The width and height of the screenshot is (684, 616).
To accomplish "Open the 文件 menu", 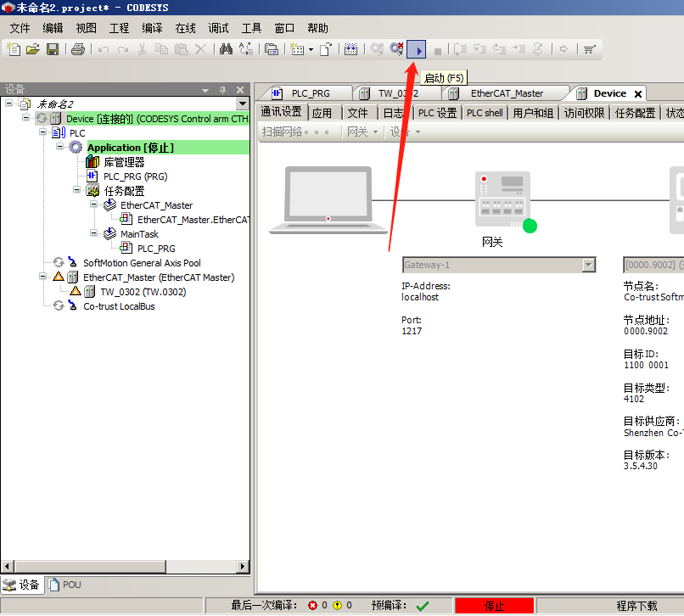I will (20, 28).
